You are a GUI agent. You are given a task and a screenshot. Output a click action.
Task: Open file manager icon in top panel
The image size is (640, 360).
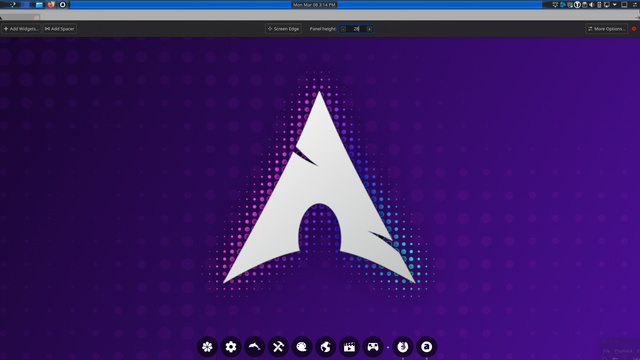pyautogui.click(x=39, y=5)
